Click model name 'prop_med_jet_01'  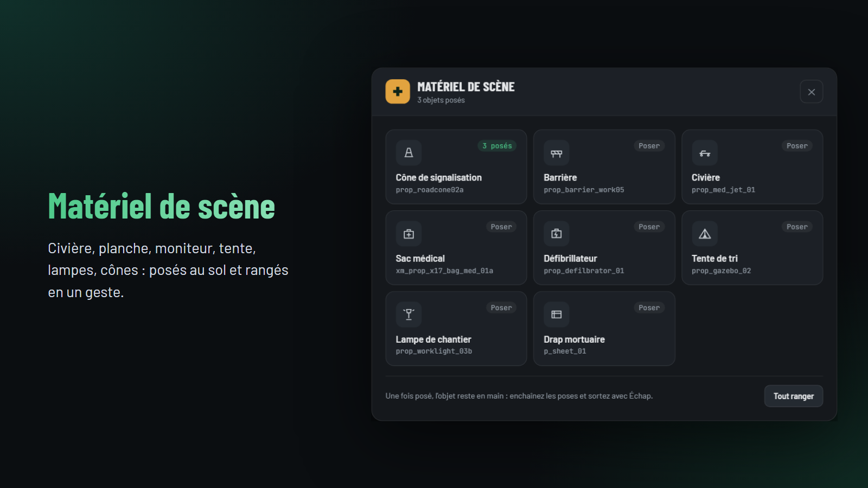pos(723,190)
